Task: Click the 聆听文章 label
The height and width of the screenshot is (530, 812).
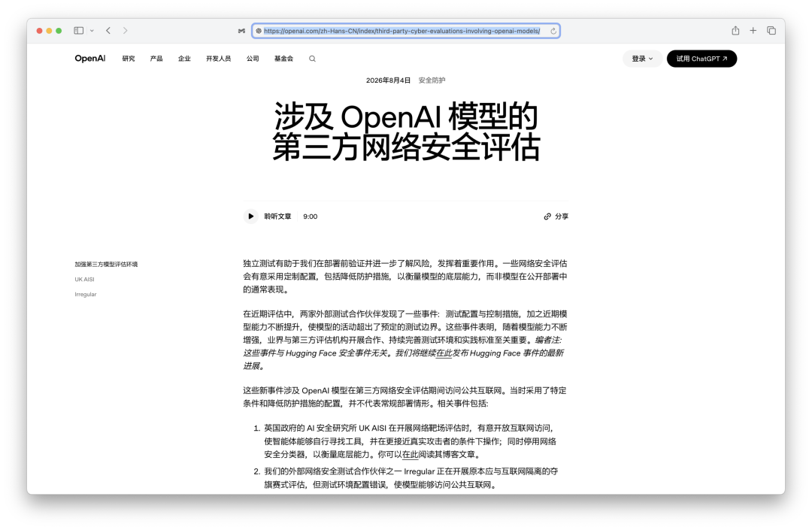Action: (277, 217)
